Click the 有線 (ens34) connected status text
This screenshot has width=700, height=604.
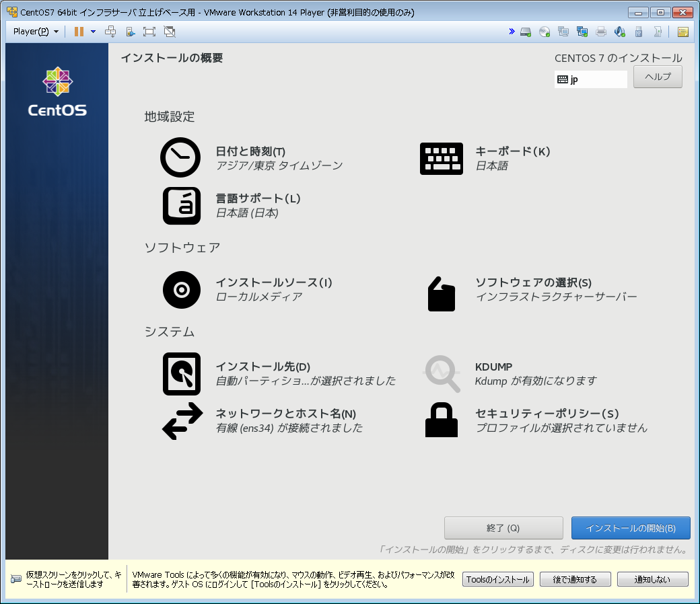(289, 428)
